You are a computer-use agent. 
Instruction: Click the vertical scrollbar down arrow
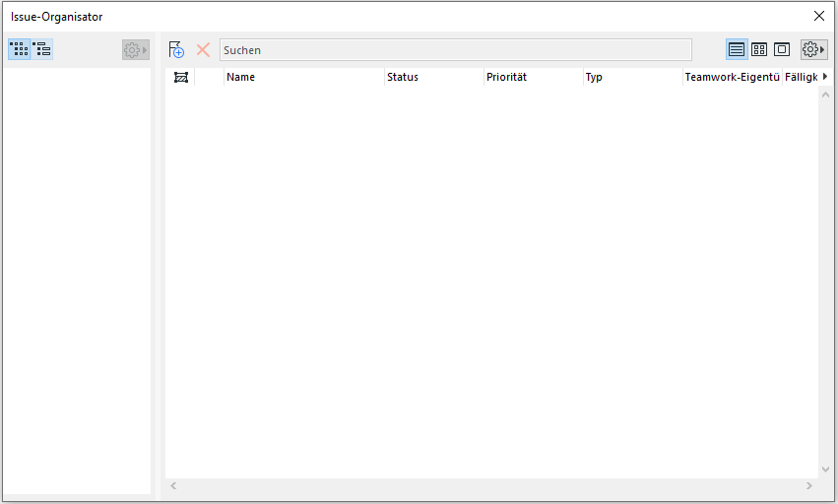tap(825, 470)
